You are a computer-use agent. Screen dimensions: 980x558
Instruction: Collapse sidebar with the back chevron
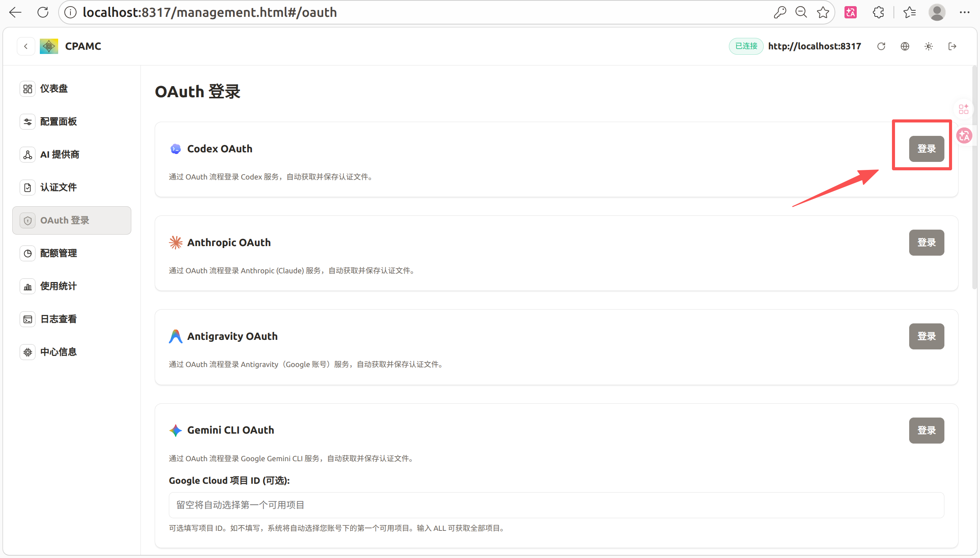(x=26, y=46)
